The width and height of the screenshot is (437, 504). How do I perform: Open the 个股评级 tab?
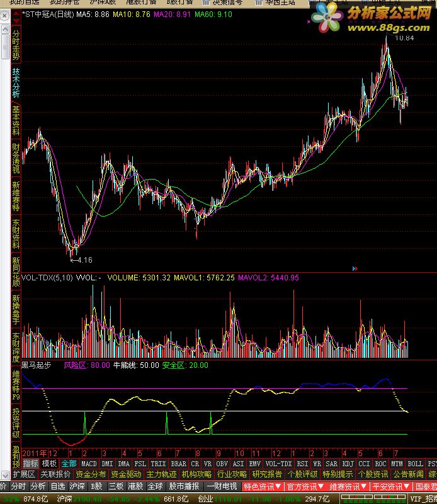[302, 474]
